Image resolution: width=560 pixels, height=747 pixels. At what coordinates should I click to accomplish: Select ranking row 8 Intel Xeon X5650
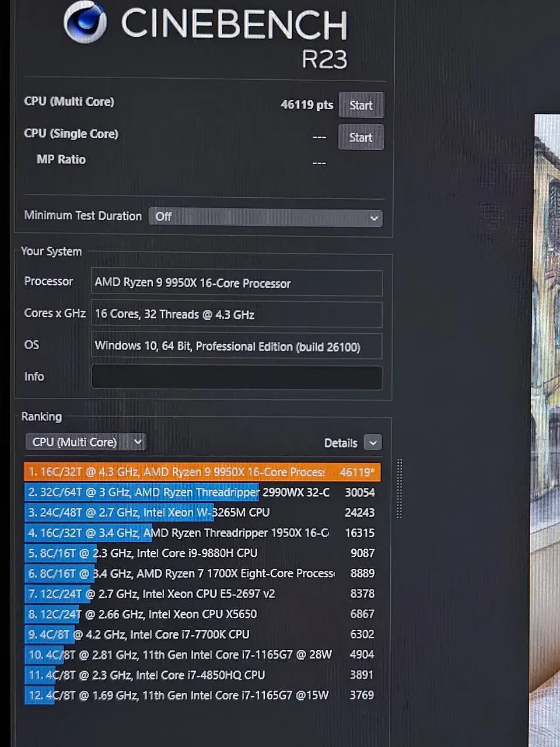pyautogui.click(x=202, y=614)
